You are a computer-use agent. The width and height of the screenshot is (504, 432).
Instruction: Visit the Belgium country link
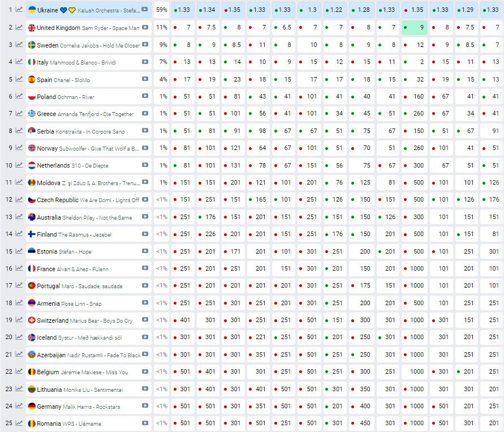pos(48,372)
